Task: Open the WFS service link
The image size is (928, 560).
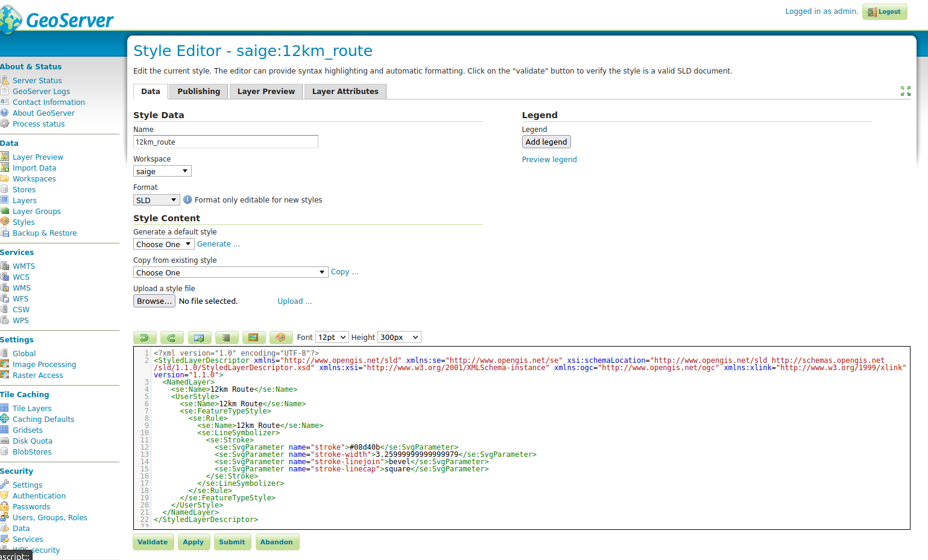Action: pos(21,298)
